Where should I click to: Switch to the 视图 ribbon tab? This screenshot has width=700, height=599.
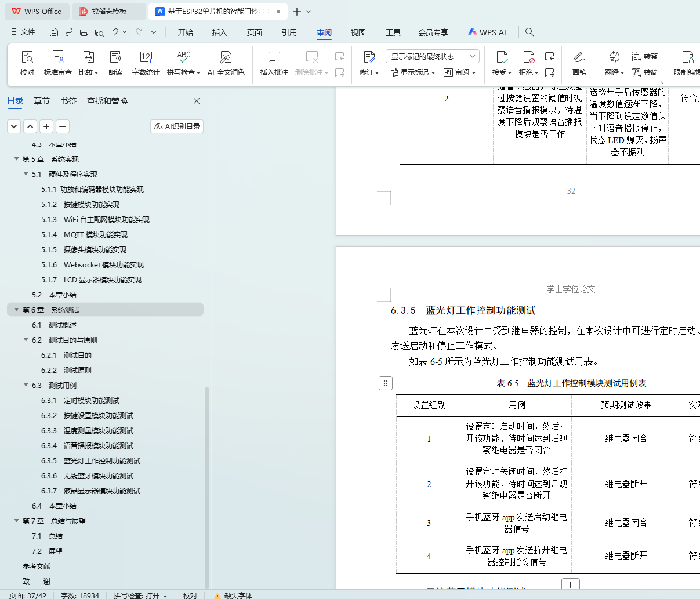pos(358,32)
